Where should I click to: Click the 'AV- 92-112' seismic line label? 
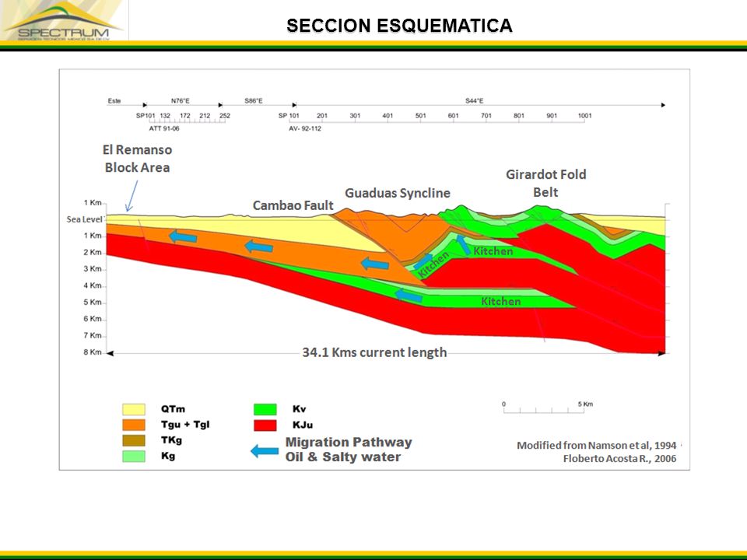(305, 128)
